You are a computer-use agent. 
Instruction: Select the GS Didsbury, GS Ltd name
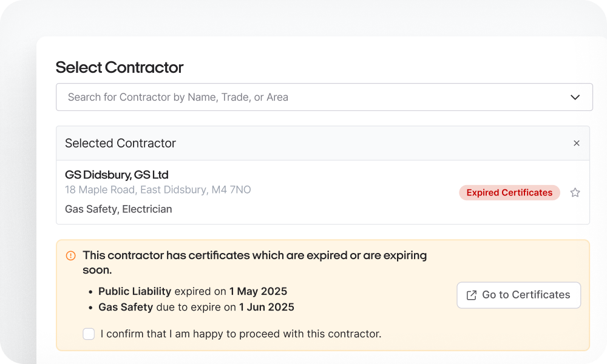117,175
